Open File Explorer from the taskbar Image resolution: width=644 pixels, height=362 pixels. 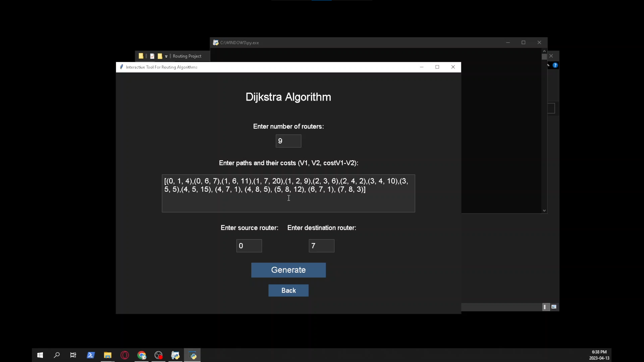tap(107, 355)
